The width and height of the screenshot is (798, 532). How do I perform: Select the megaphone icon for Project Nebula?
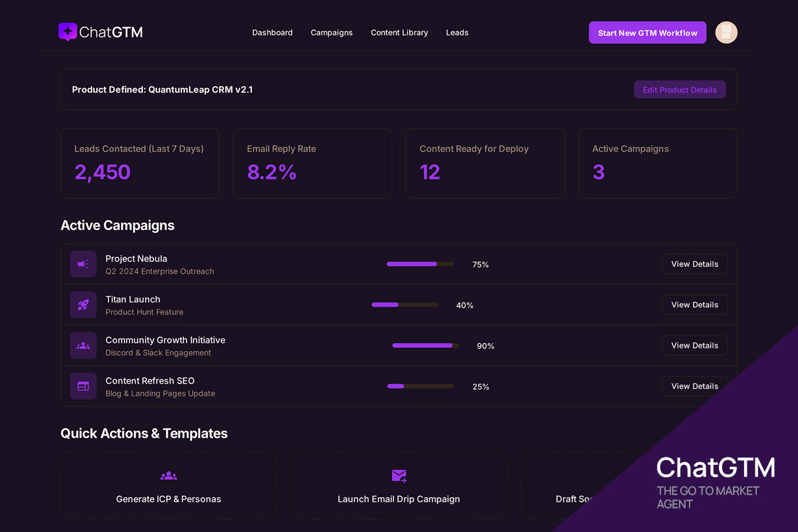coord(82,264)
